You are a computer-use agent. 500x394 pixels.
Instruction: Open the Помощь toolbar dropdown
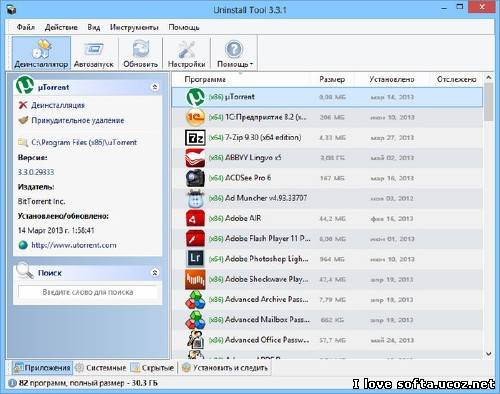pos(234,53)
